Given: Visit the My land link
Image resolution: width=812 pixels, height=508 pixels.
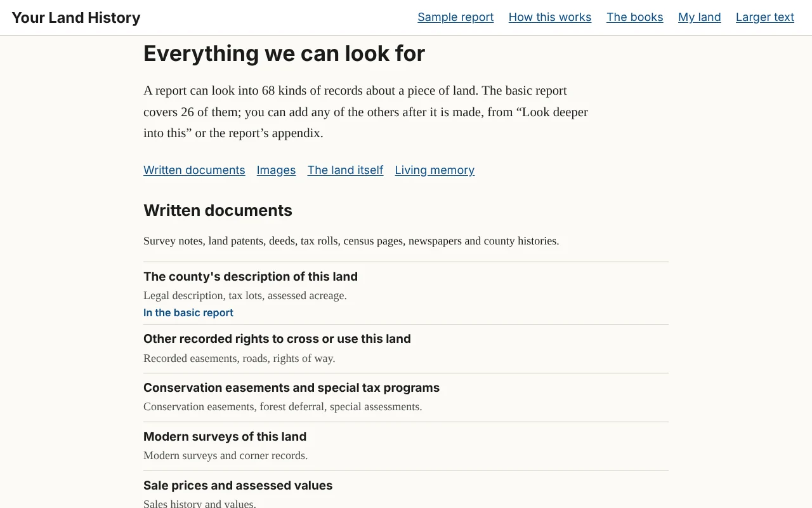Looking at the screenshot, I should [700, 17].
